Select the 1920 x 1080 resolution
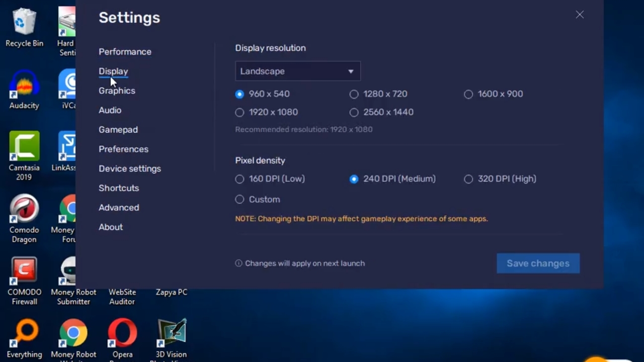The width and height of the screenshot is (644, 362). point(239,112)
